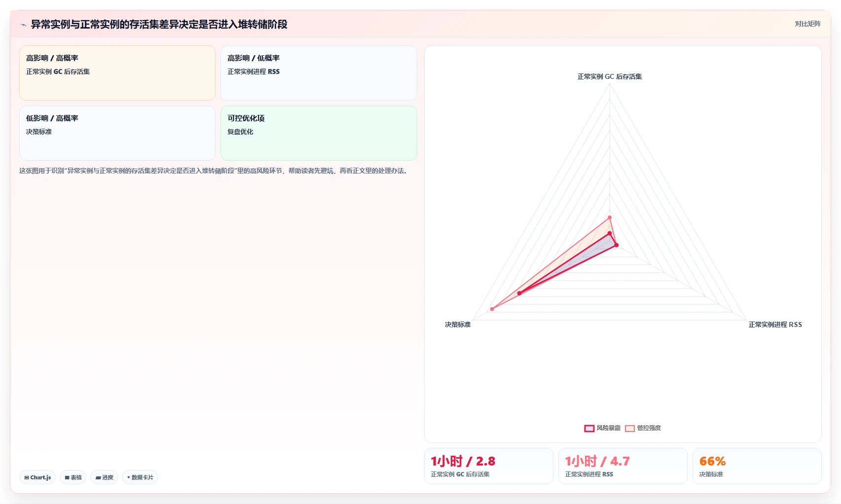
Task: Select the 低影响 / 高概率 card
Action: [117, 133]
